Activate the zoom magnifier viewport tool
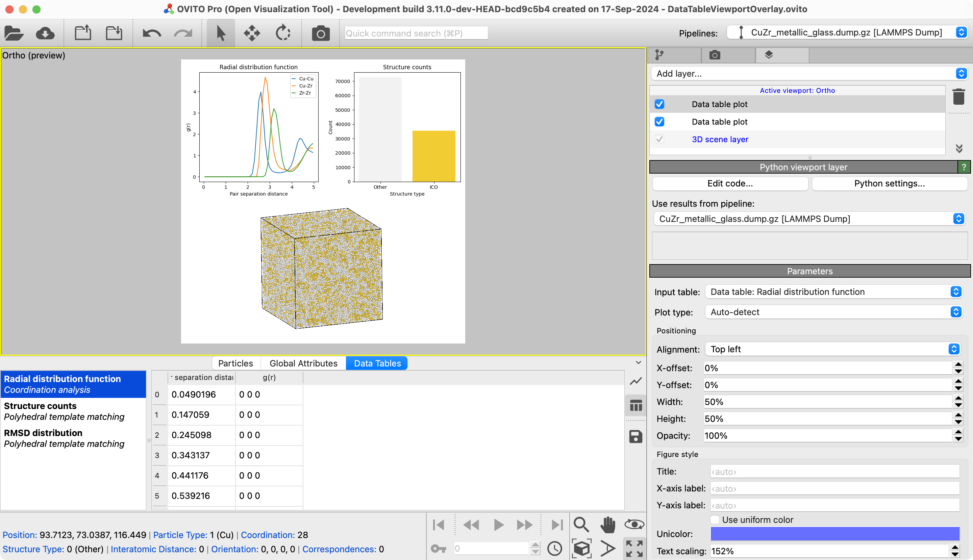The height and width of the screenshot is (560, 973). pos(581,525)
